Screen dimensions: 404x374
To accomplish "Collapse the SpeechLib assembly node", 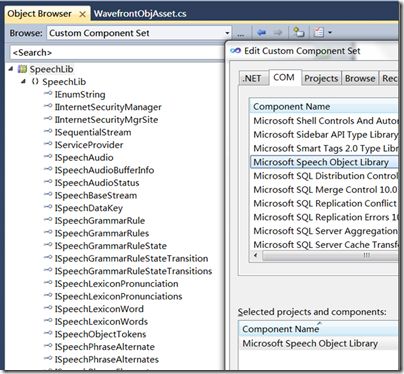I will [x=11, y=69].
